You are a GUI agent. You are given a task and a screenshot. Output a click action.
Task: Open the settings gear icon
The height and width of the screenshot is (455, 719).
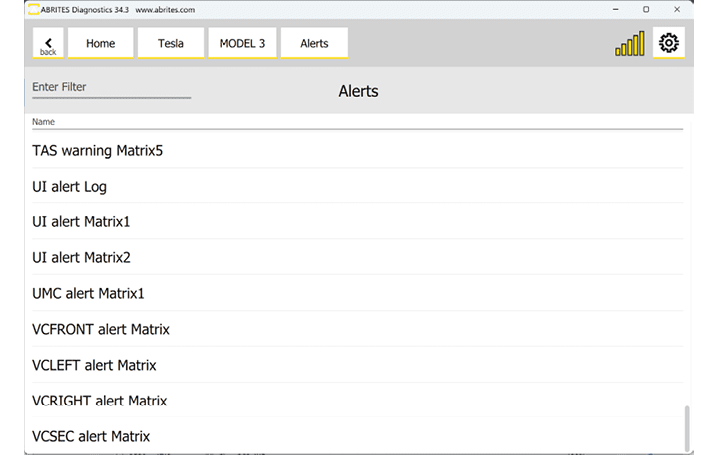[669, 43]
